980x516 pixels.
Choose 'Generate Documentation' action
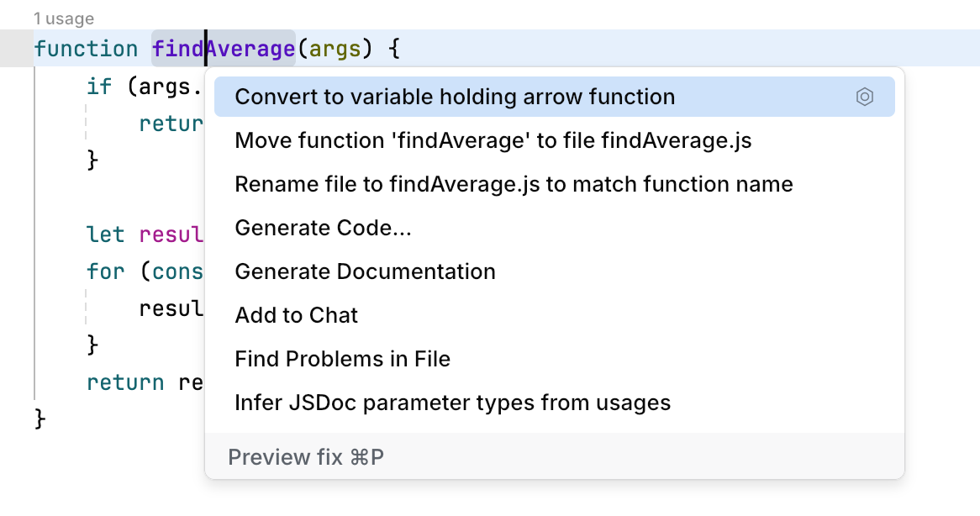pyautogui.click(x=365, y=271)
